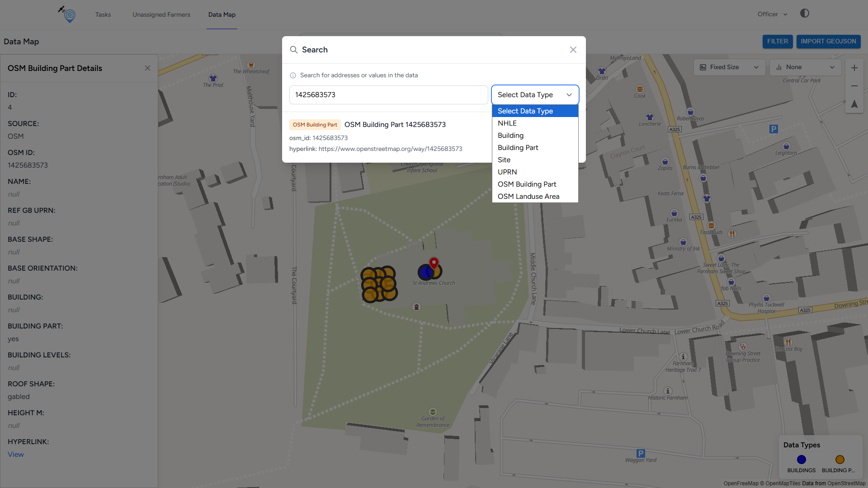The width and height of the screenshot is (868, 488).
Task: Click the orange Building Part legend swatch
Action: click(840, 460)
